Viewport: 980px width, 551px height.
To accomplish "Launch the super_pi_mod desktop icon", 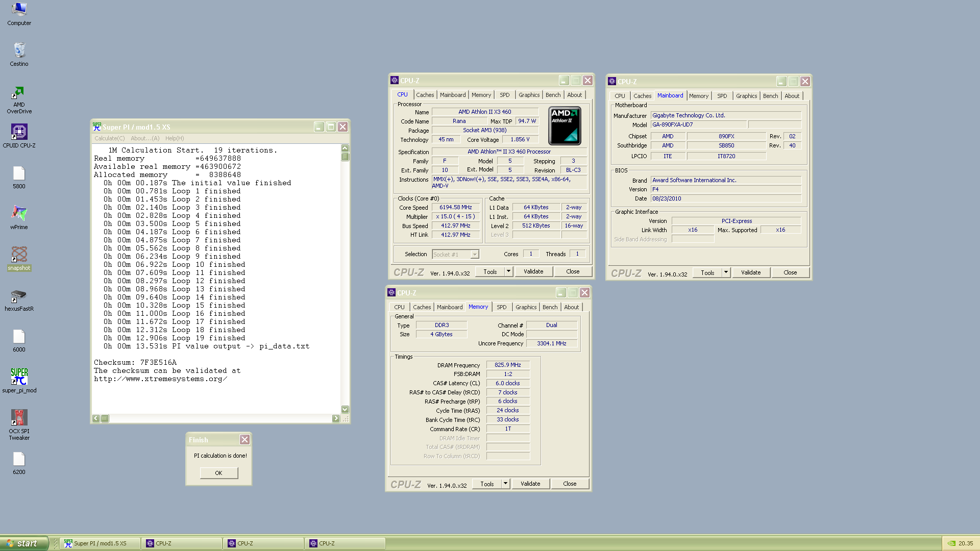I will tap(19, 381).
